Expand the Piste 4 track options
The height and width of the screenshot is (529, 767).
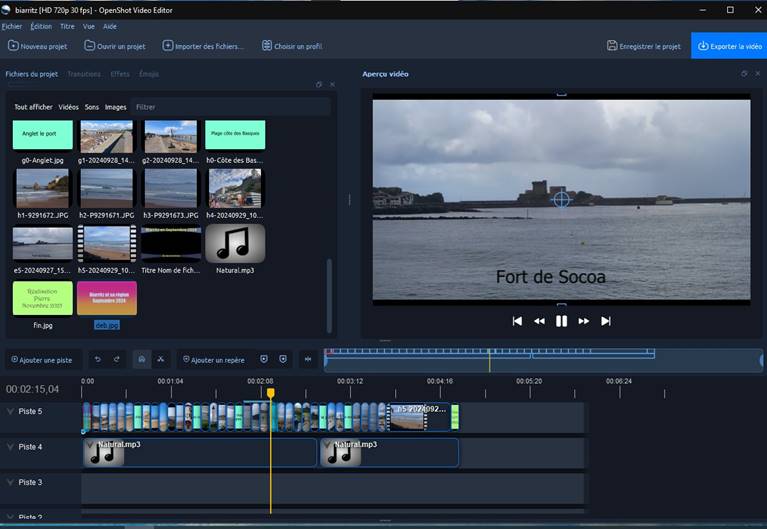[11, 447]
